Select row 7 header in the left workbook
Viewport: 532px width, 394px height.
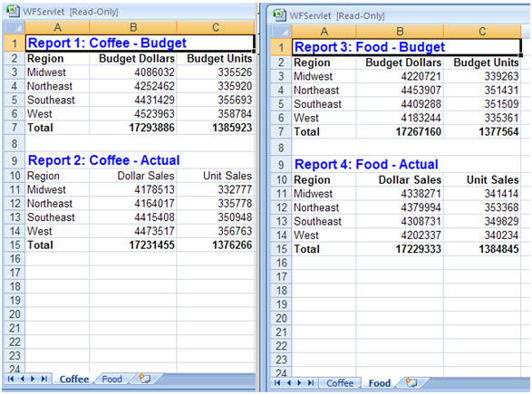(15, 128)
